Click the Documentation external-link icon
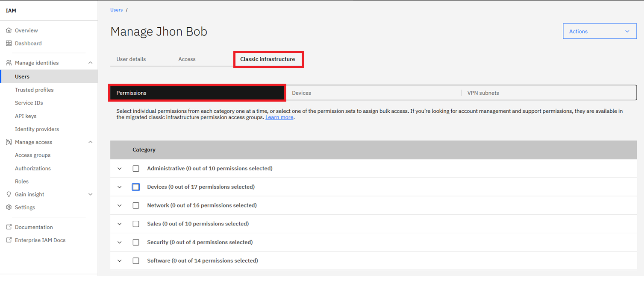The width and height of the screenshot is (644, 304). [9, 227]
